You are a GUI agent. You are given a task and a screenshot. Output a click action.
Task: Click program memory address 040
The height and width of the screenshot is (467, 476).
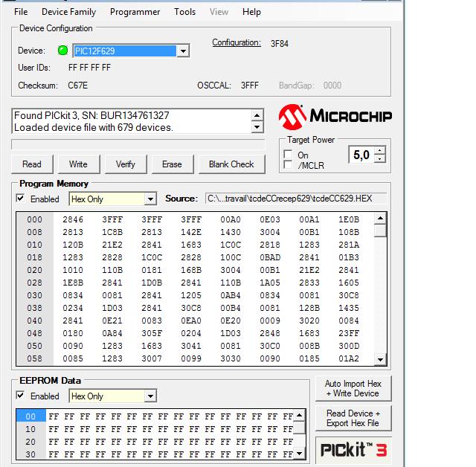coord(35,321)
